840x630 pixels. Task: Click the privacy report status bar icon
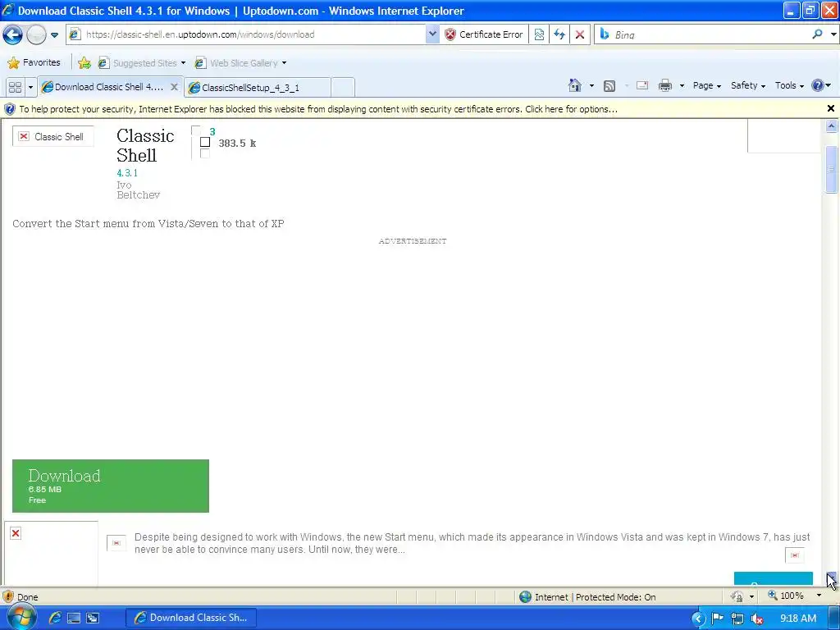[737, 596]
